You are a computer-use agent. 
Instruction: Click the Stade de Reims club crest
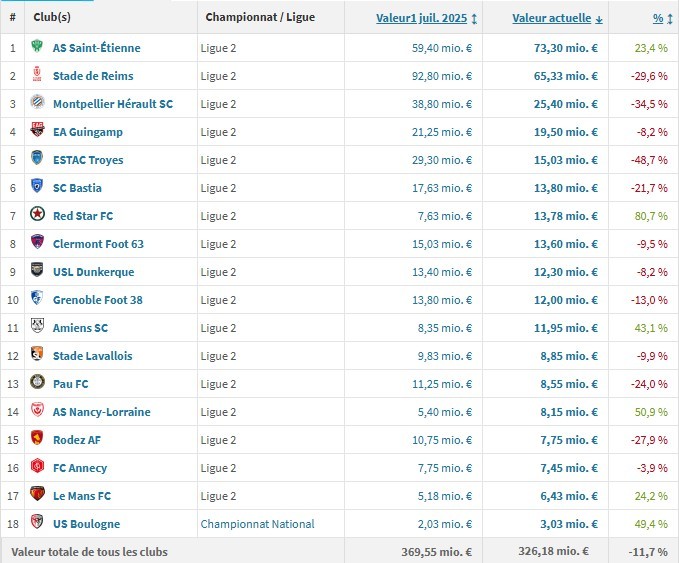click(37, 74)
